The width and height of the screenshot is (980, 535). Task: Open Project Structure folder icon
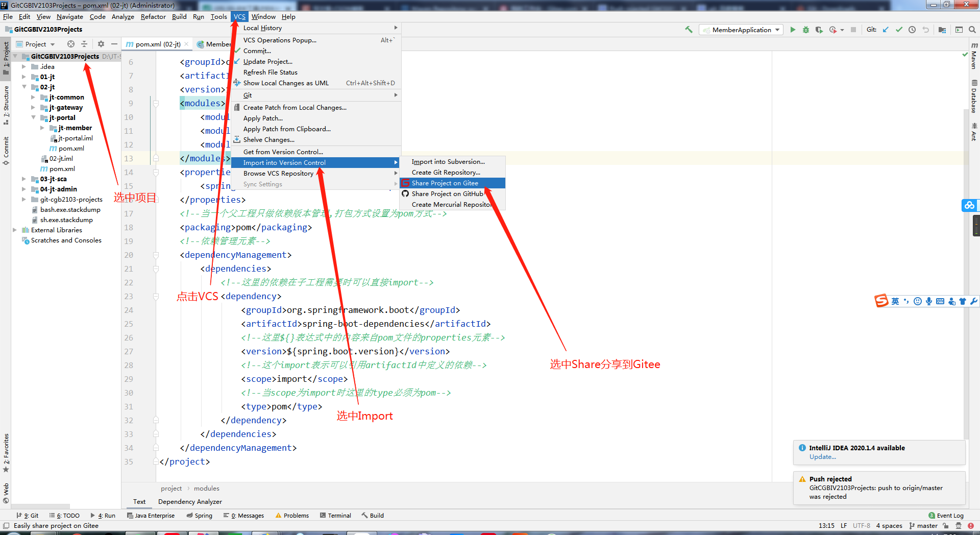pyautogui.click(x=942, y=30)
